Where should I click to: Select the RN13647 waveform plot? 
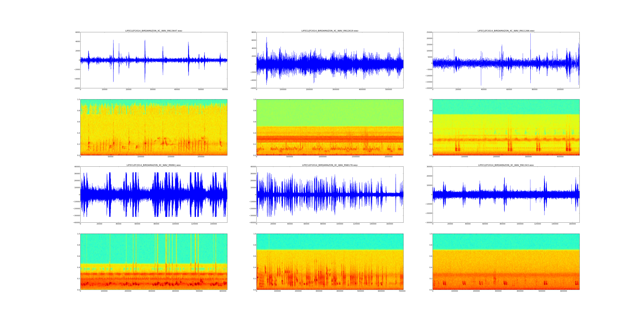pos(153,60)
